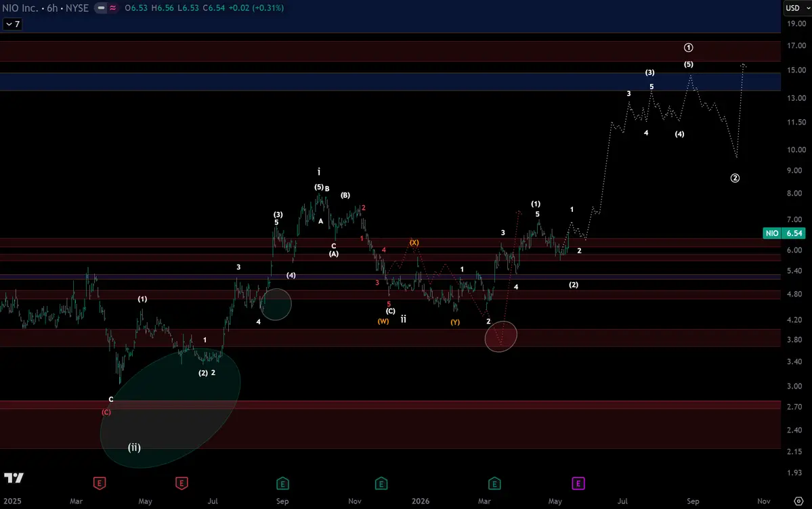812x509 pixels.
Task: Click the 19.00 price axis label
Action: click(x=796, y=24)
